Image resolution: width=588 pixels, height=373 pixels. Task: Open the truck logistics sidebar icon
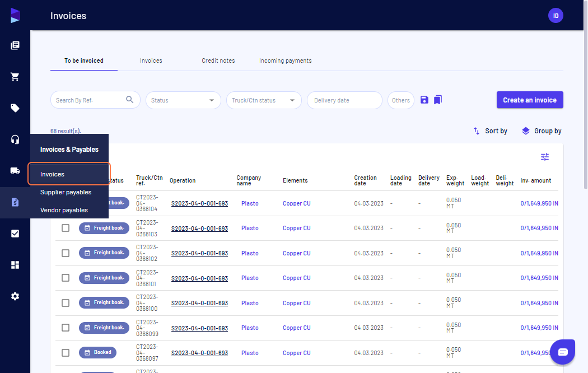point(15,171)
